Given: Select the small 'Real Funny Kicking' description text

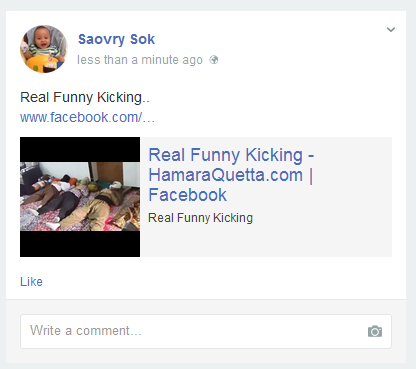Looking at the screenshot, I should point(200,218).
